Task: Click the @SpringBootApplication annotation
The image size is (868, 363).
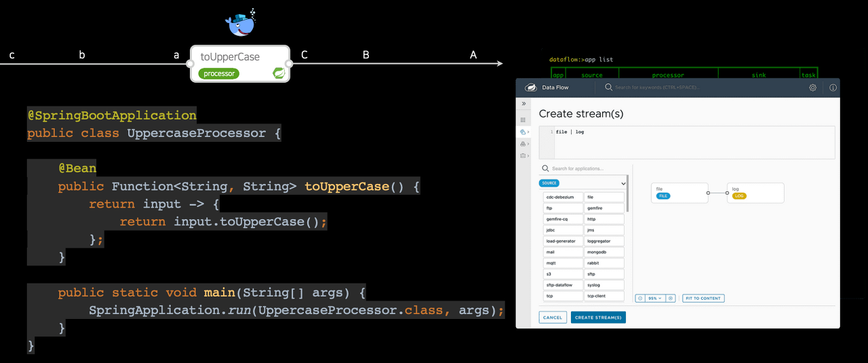Action: point(112,115)
